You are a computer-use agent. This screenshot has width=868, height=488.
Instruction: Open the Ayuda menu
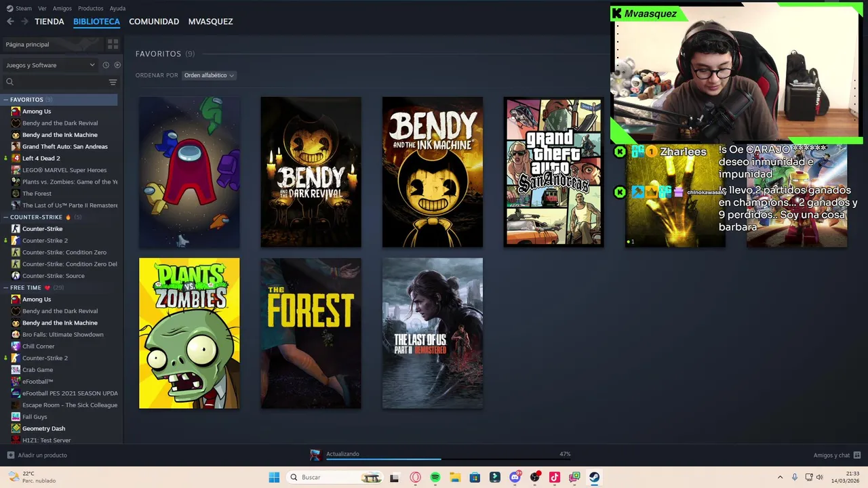(117, 8)
